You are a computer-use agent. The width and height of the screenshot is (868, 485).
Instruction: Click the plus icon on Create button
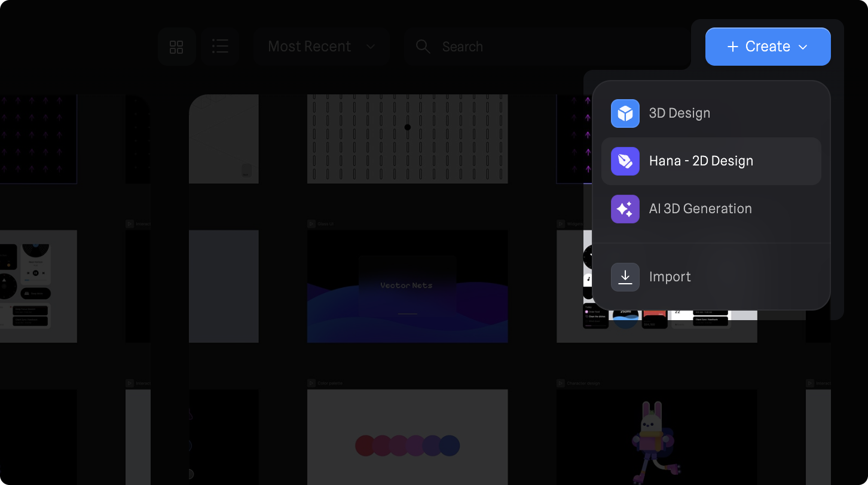point(732,47)
